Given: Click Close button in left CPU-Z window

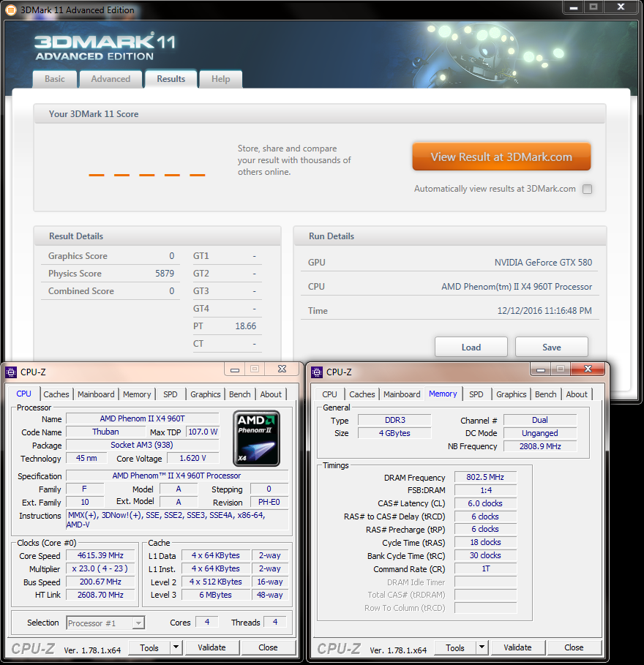Looking at the screenshot, I should click(x=268, y=647).
